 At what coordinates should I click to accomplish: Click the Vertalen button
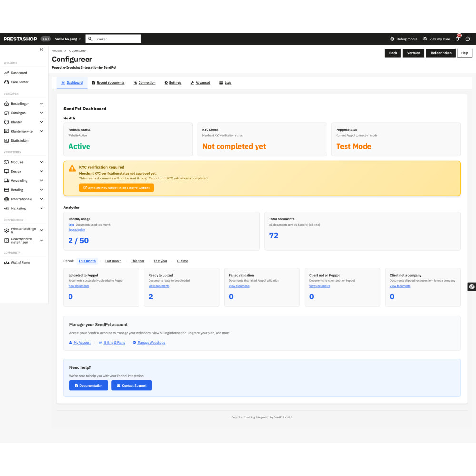point(414,53)
